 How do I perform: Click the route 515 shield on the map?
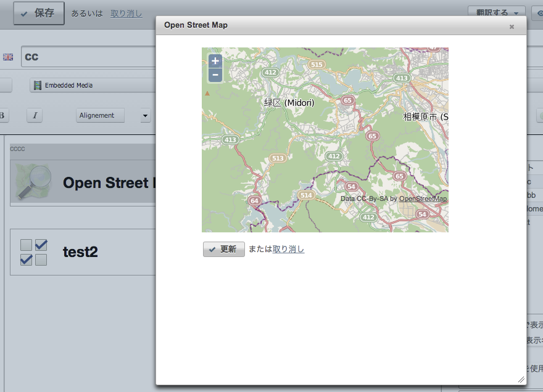point(317,64)
